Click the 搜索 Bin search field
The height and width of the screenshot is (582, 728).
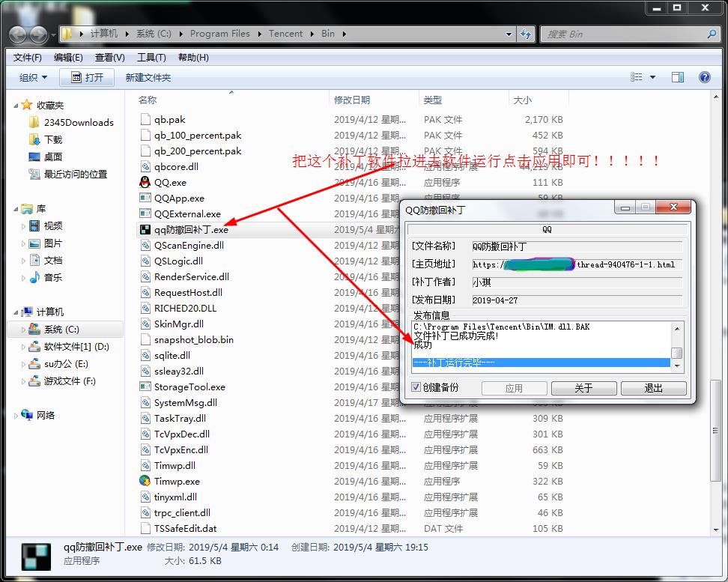(x=625, y=34)
